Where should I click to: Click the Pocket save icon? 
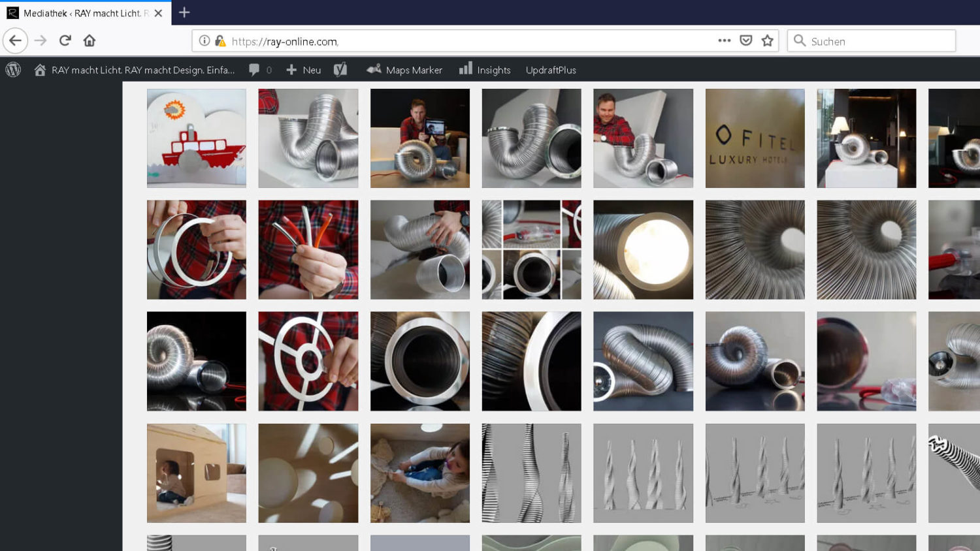click(x=745, y=40)
